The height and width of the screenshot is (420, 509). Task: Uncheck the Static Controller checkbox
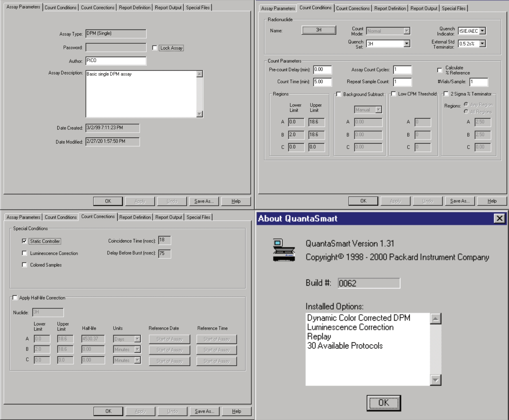click(25, 241)
